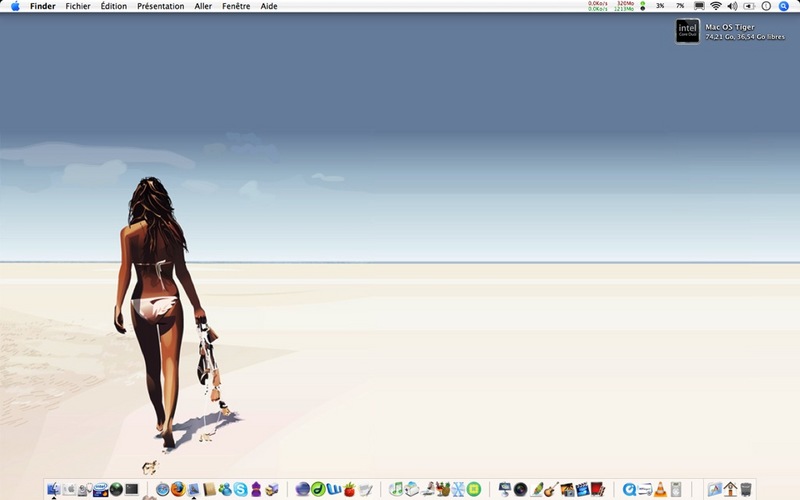This screenshot has height=500, width=800.
Task: Open the Transmit truck icon
Action: (271, 489)
